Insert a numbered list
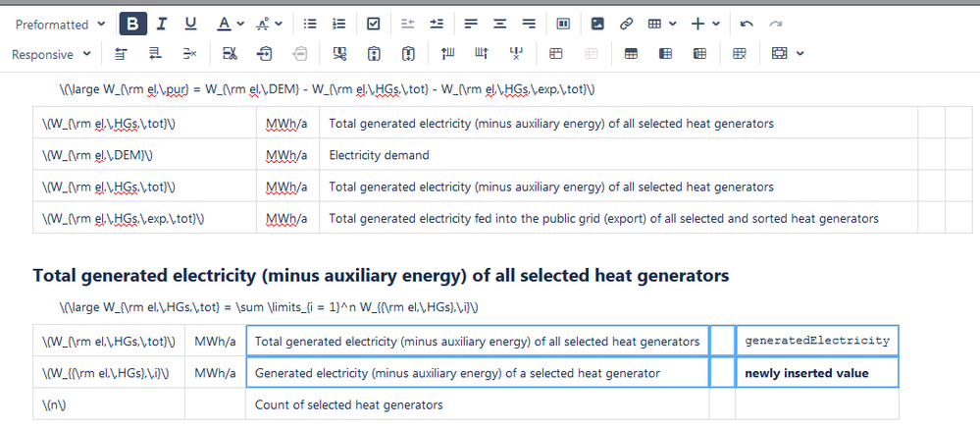980x429 pixels. tap(338, 24)
